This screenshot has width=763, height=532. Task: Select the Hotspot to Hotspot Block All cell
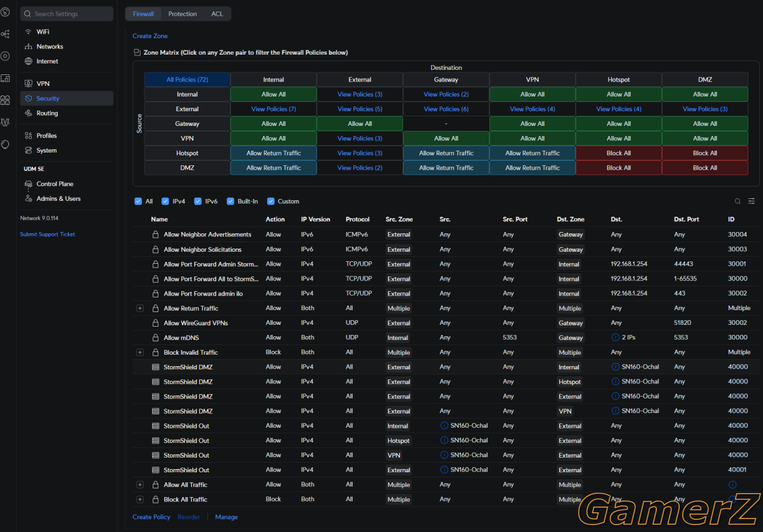tap(619, 153)
